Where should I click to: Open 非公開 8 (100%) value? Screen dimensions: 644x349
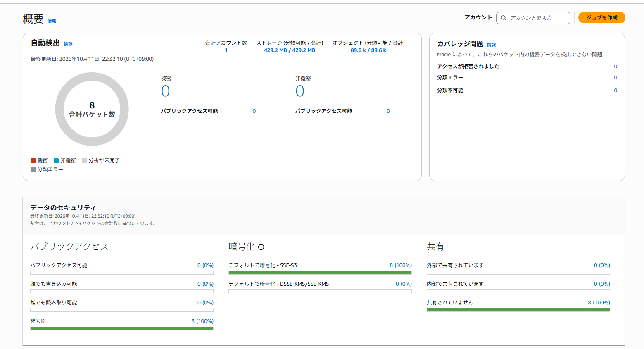click(202, 321)
